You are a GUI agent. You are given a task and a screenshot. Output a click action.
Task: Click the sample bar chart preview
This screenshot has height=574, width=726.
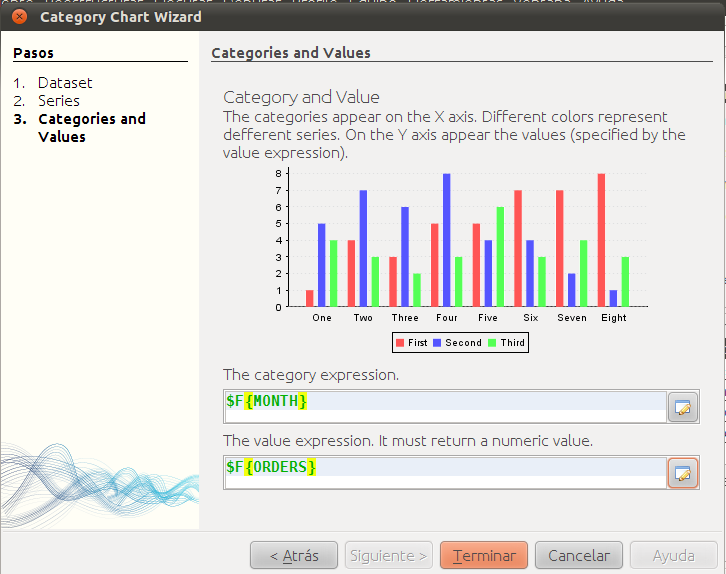[461, 260]
